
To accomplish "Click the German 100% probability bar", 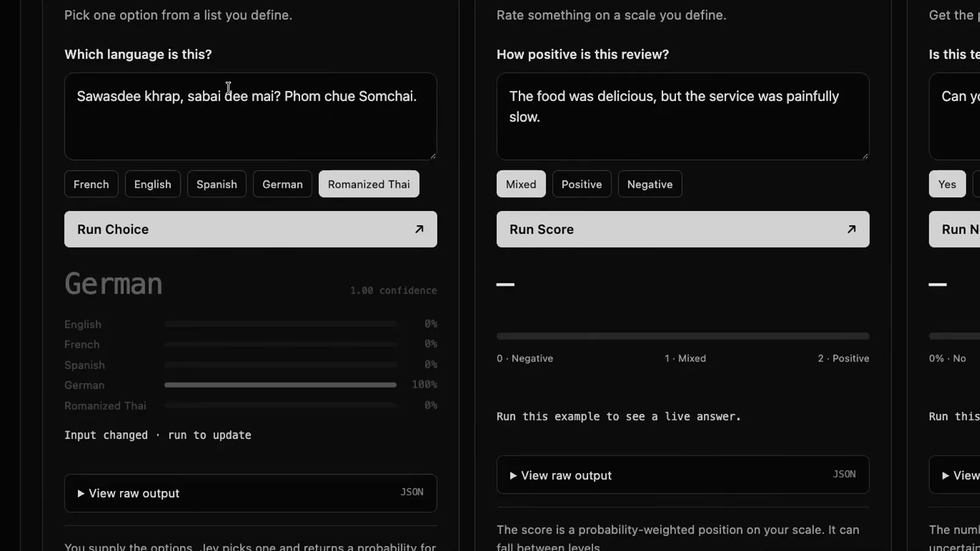I will tap(281, 385).
